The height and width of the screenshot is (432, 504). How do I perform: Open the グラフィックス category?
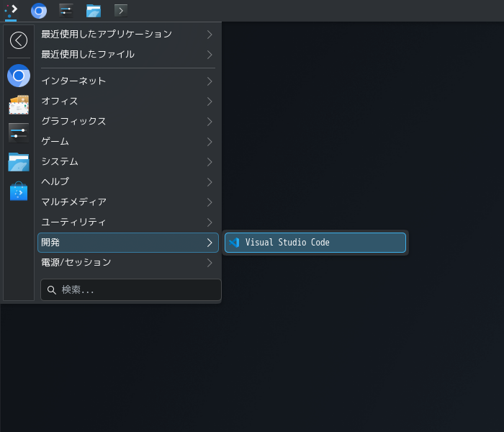coord(128,122)
